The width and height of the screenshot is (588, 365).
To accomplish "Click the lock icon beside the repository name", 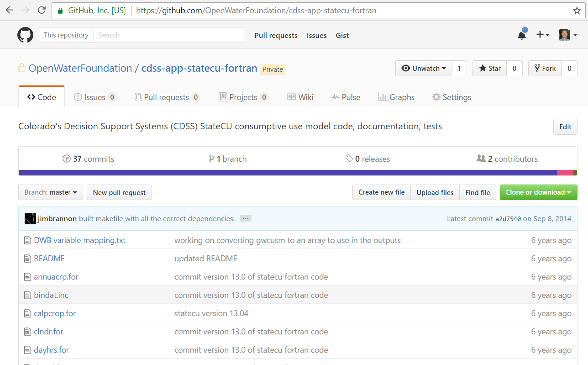I will [x=21, y=67].
